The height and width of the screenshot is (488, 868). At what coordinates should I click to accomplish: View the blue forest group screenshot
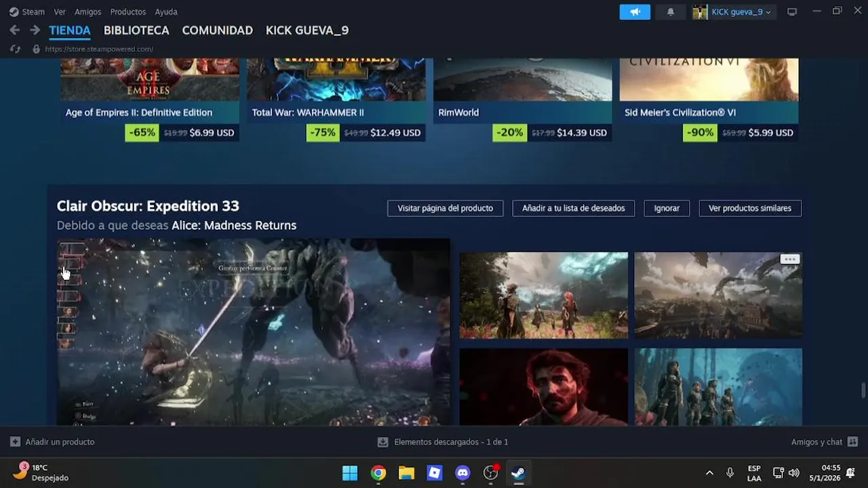pos(718,387)
